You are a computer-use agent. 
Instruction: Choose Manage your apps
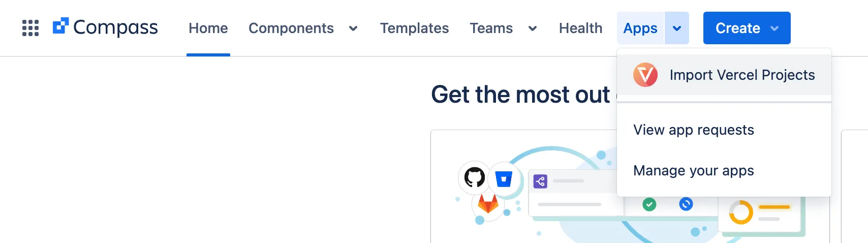pos(693,171)
